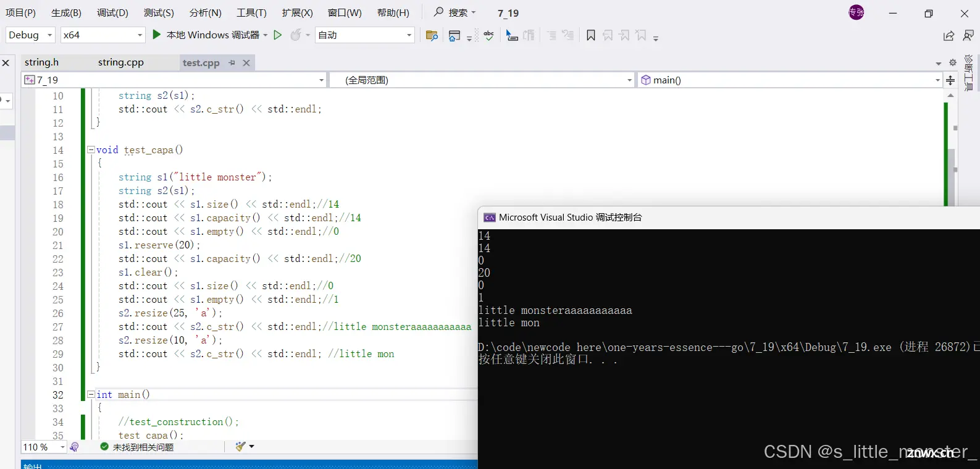Click the window home toolbar icon
The width and height of the screenshot is (980, 469).
[x=454, y=35]
